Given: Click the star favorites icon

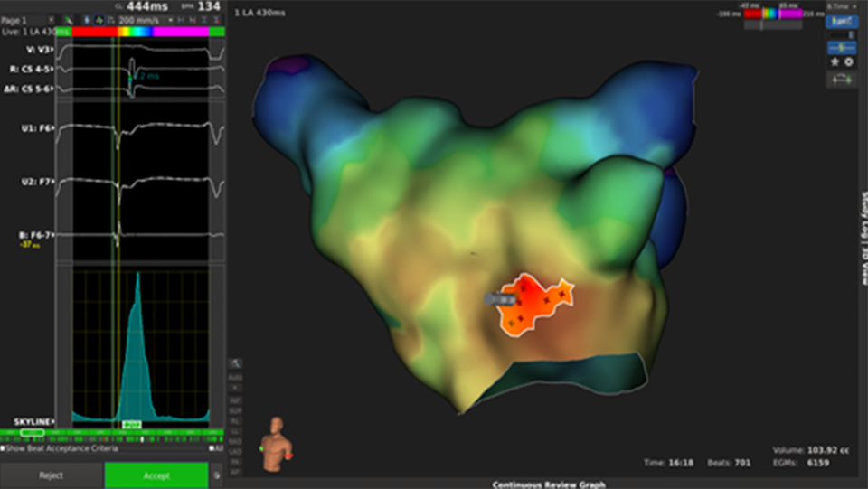Looking at the screenshot, I should [835, 61].
